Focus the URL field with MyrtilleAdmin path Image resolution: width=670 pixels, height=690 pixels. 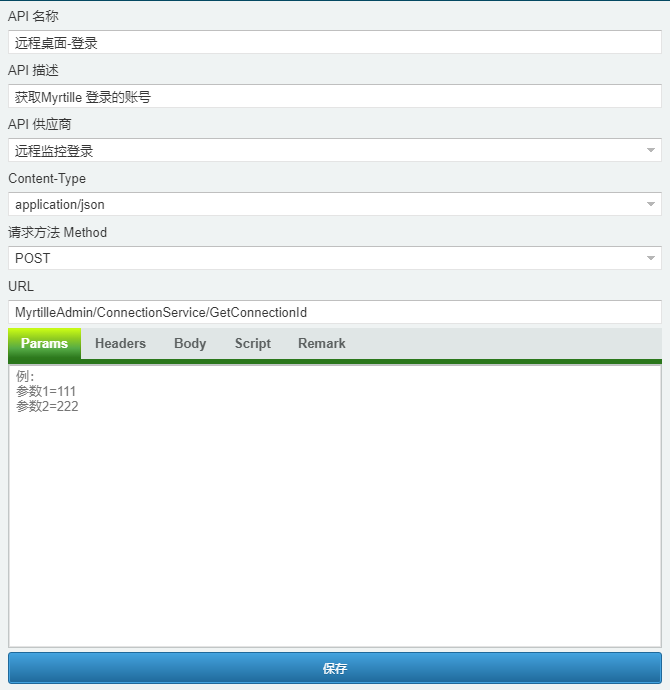(x=335, y=312)
